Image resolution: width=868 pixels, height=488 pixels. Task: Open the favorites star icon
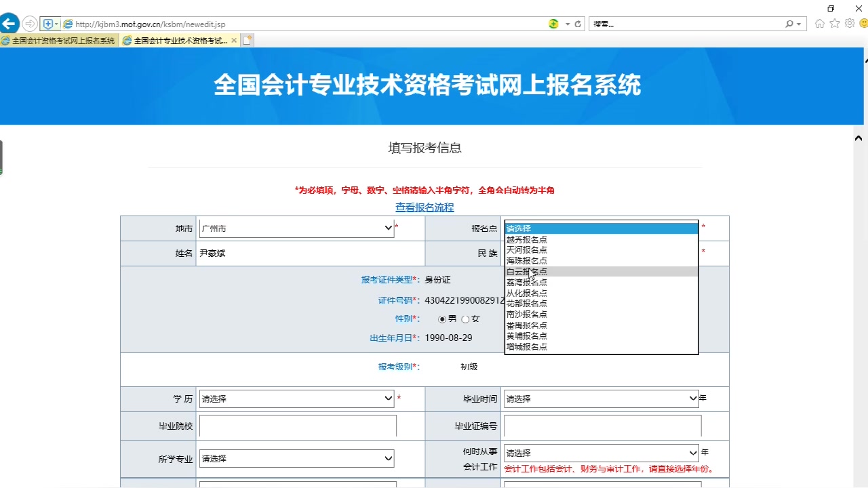pos(835,24)
